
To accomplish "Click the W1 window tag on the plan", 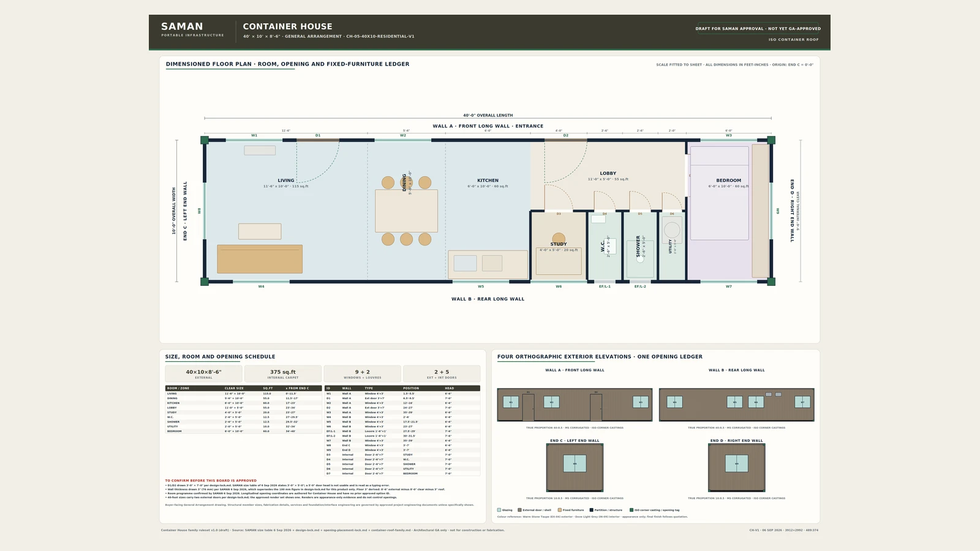I will (254, 135).
